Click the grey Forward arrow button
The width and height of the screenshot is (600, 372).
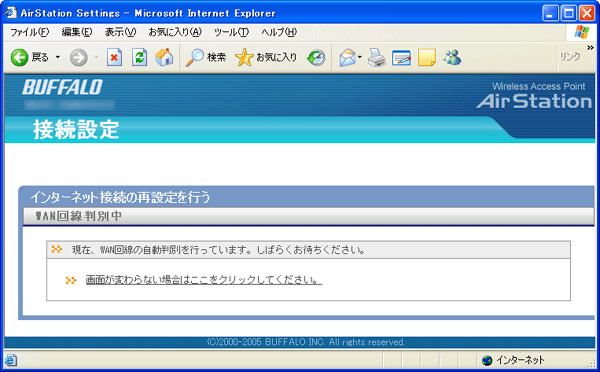pos(79,58)
